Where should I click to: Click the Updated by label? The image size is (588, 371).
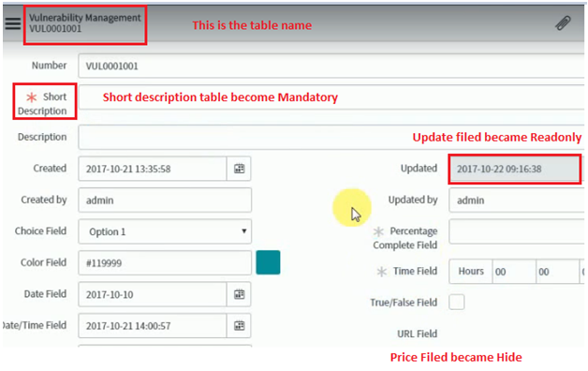pos(413,200)
